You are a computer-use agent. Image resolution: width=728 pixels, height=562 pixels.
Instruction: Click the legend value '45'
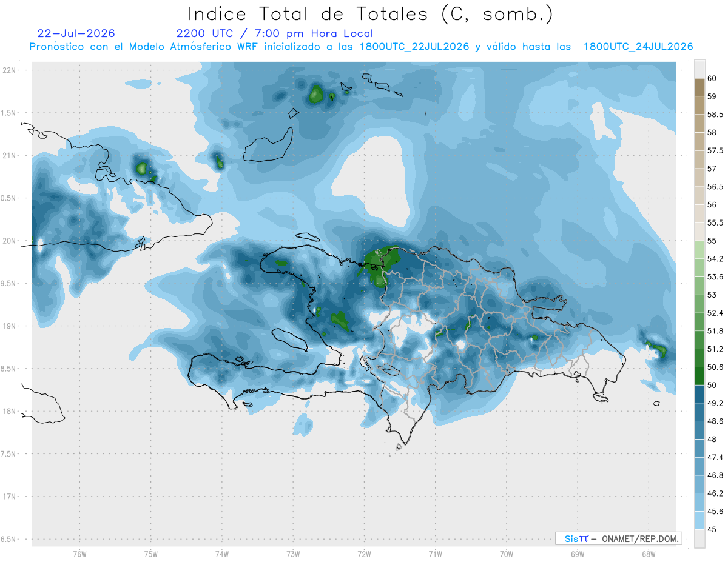713,529
